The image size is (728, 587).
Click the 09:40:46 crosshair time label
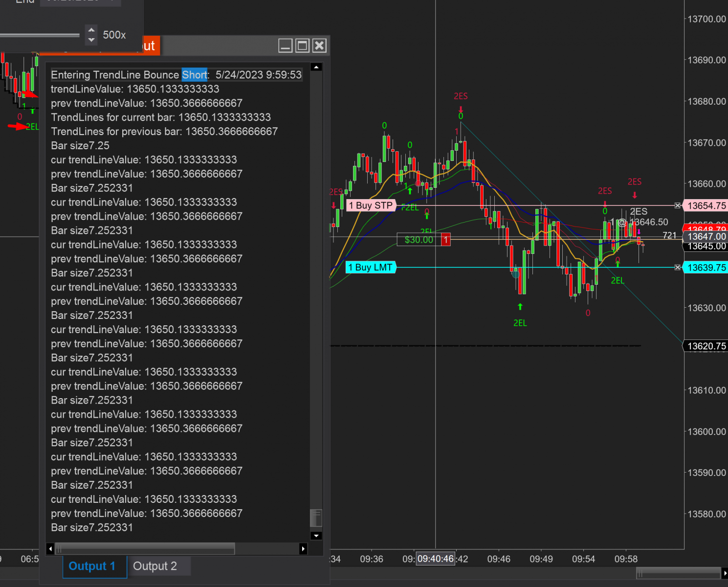pyautogui.click(x=436, y=559)
